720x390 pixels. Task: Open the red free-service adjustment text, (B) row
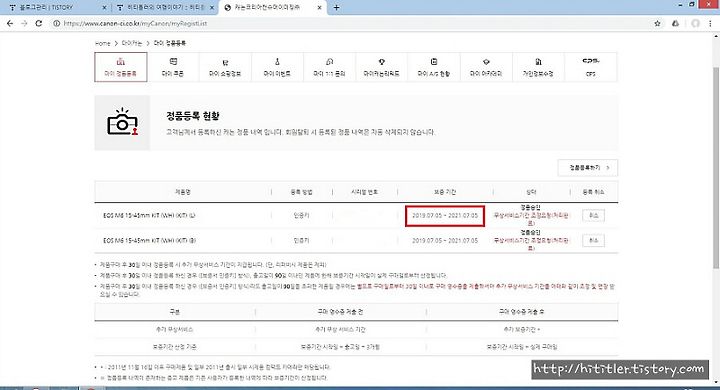(x=531, y=244)
